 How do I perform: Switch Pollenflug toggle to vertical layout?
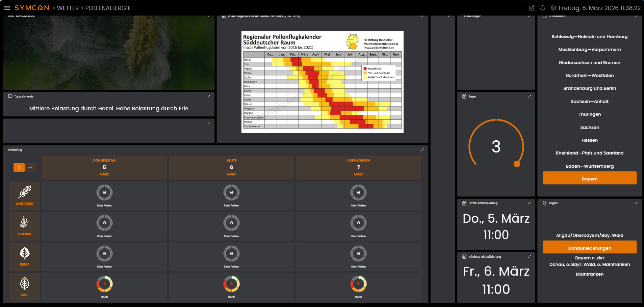coord(19,168)
